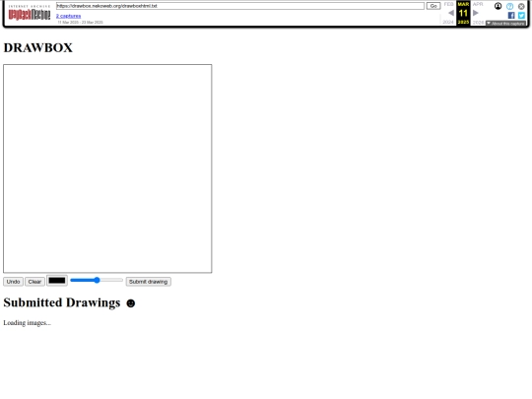532x399 pixels.
Task: Go to next capture arrow
Action: 475,13
